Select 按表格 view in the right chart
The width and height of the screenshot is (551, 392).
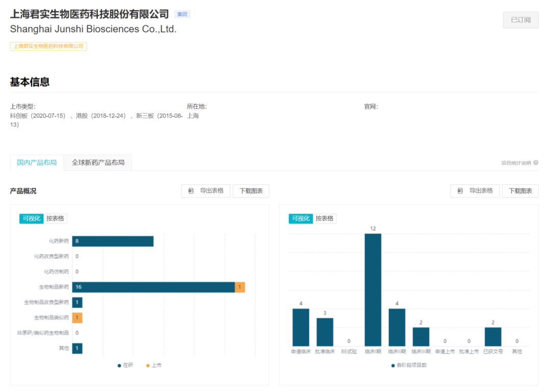tap(324, 218)
